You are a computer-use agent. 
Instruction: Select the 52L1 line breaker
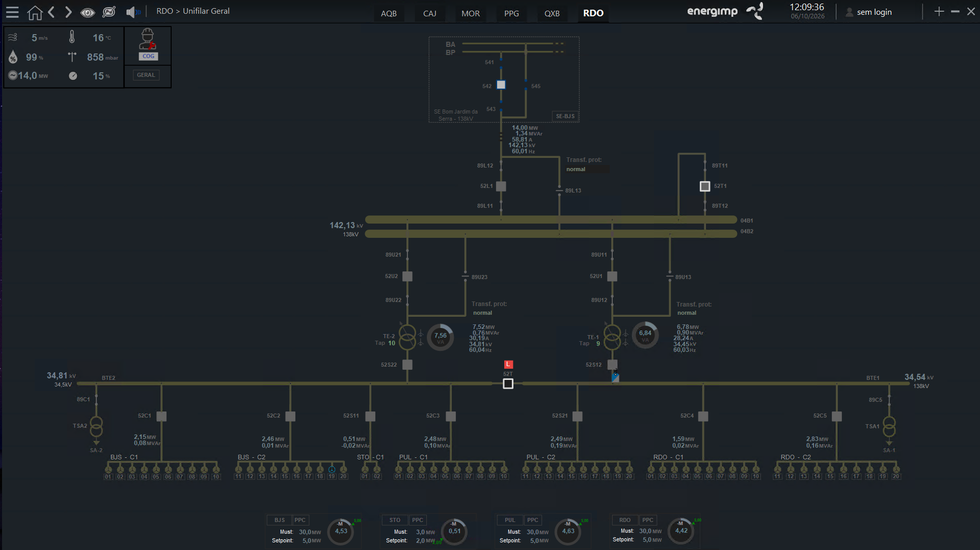[501, 186]
